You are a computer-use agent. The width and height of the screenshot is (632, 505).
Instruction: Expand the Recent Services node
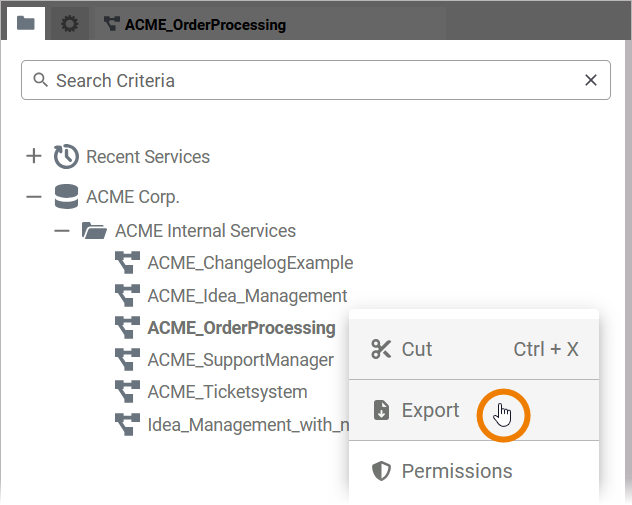point(33,157)
